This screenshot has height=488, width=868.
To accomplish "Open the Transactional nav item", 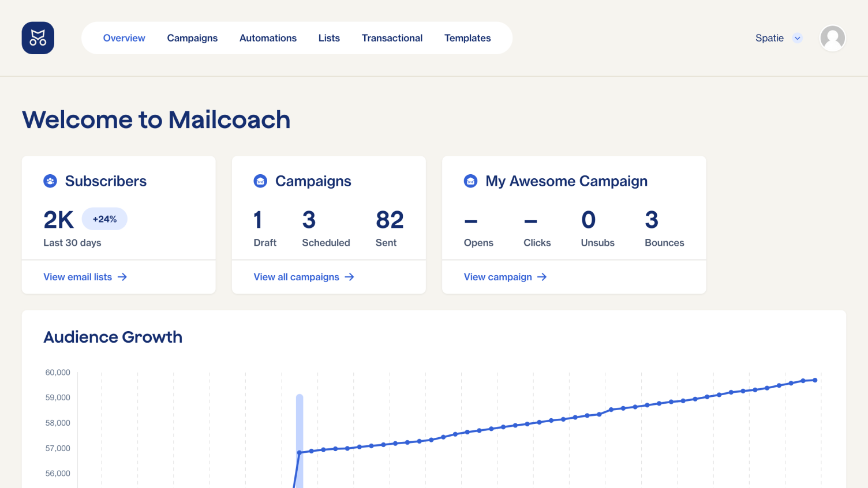I will (x=392, y=38).
